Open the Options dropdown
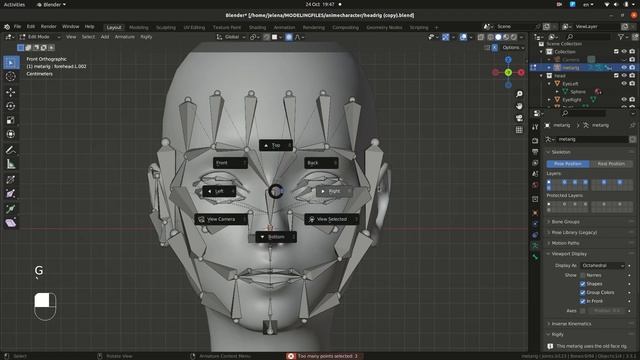The width and height of the screenshot is (640, 360). [513, 48]
